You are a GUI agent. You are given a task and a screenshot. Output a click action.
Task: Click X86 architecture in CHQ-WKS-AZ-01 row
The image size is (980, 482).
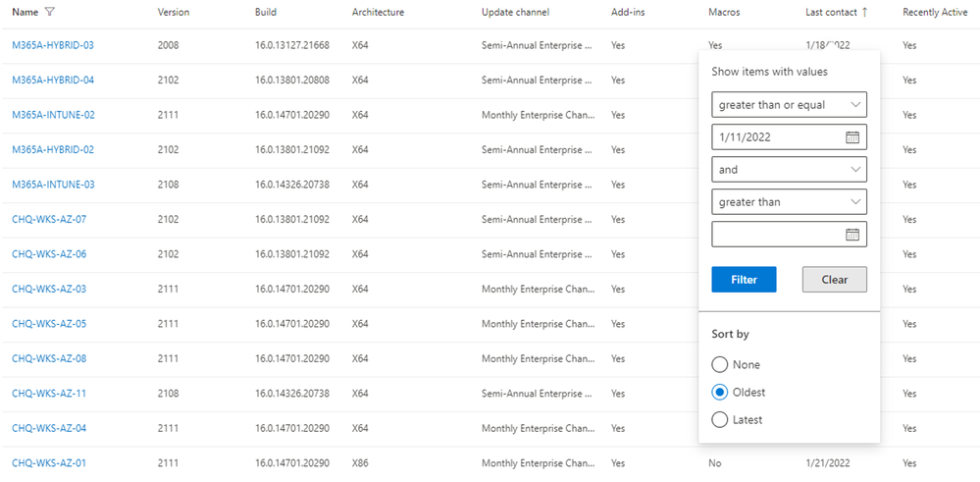(360, 463)
